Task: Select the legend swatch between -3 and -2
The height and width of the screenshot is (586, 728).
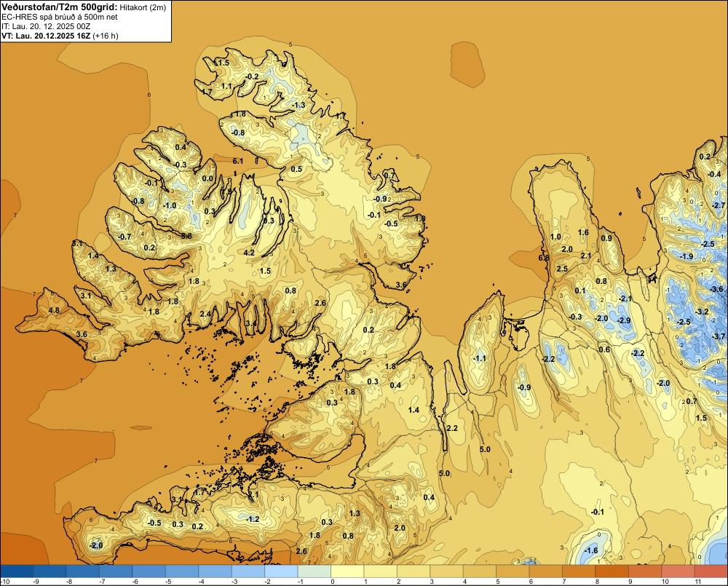Action: (248, 571)
